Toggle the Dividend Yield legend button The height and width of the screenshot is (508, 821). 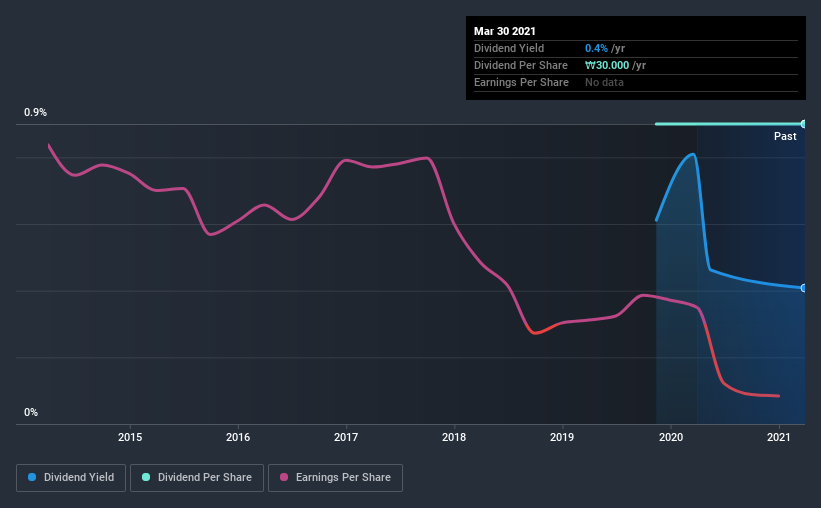71,478
